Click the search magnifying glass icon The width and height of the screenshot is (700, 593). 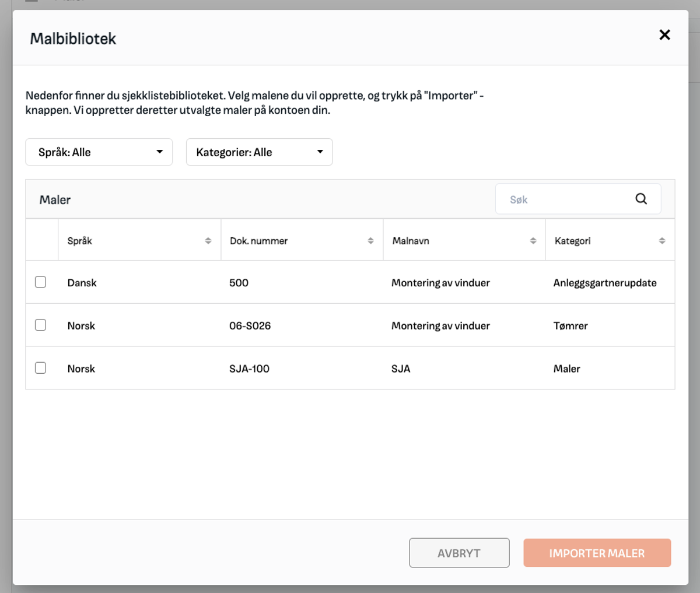pyautogui.click(x=641, y=199)
